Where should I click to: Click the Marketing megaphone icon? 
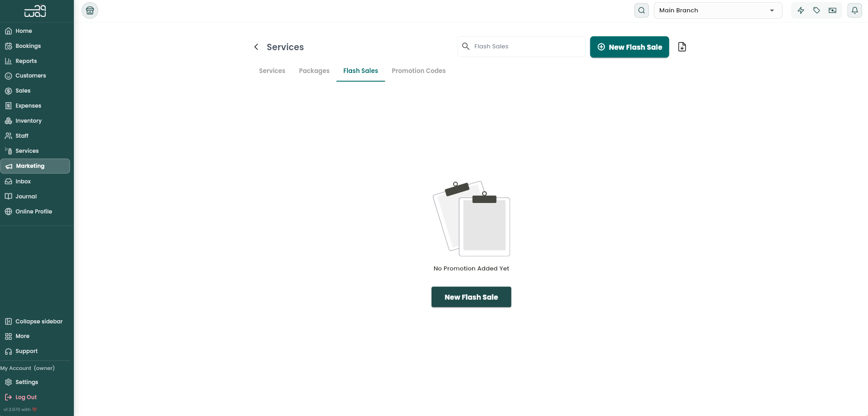coord(9,166)
